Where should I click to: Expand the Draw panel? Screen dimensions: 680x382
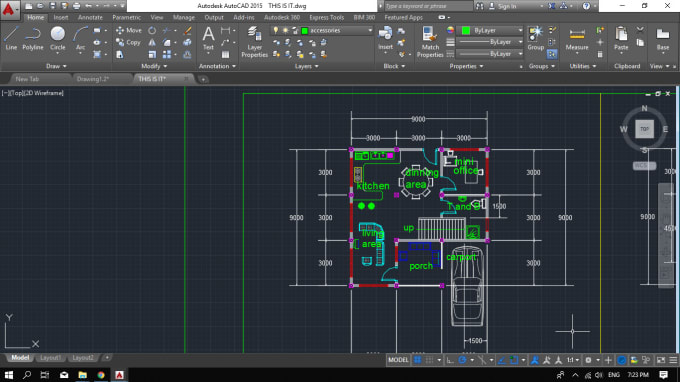(56, 66)
